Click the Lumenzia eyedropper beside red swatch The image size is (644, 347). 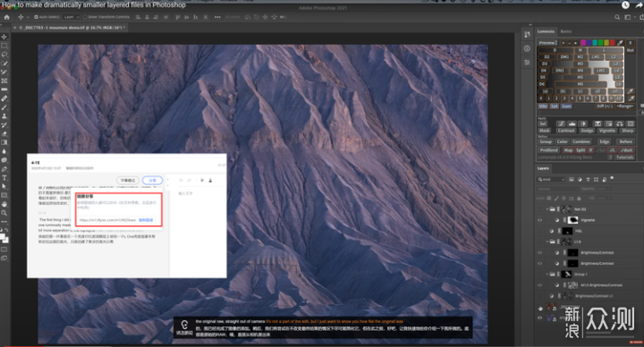pyautogui.click(x=620, y=43)
